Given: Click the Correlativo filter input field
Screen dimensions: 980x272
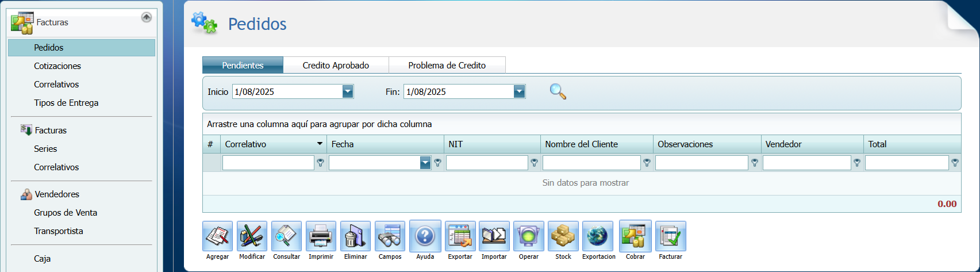Looking at the screenshot, I should [x=268, y=163].
